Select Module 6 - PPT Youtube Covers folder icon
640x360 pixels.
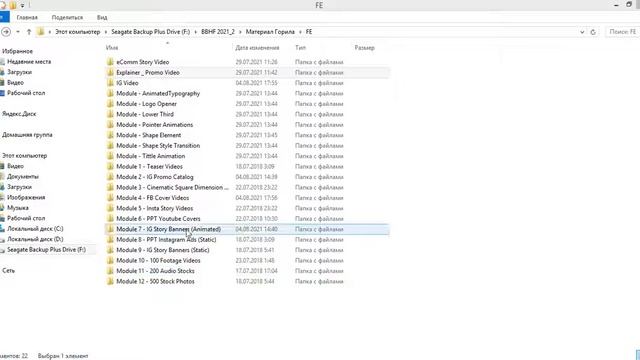tap(110, 219)
